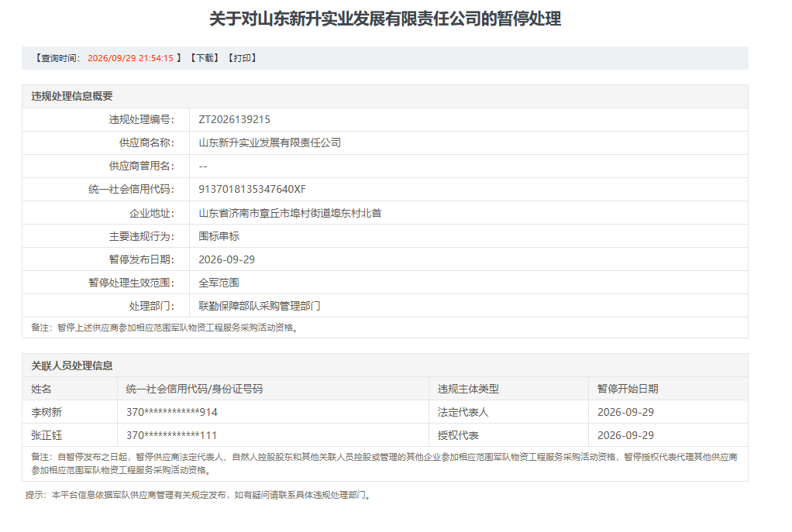
Task: Click the 违规主体类型 column header
Action: (x=468, y=389)
